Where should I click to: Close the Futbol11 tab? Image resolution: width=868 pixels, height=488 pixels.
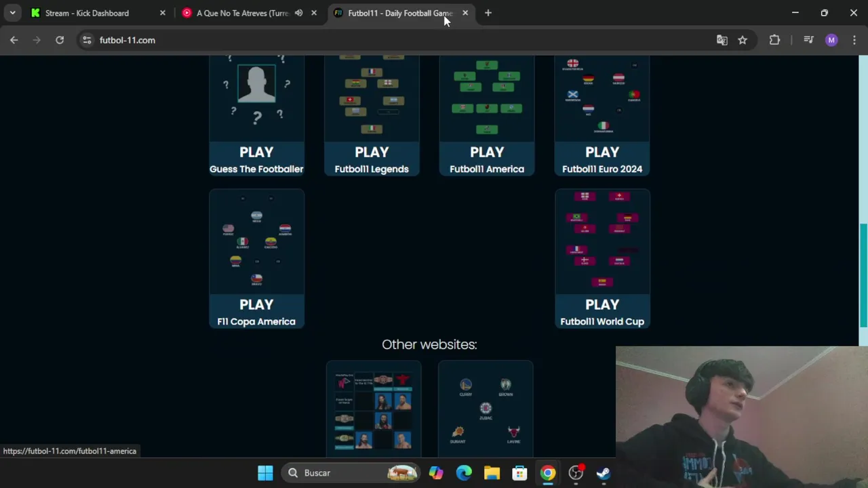[465, 13]
